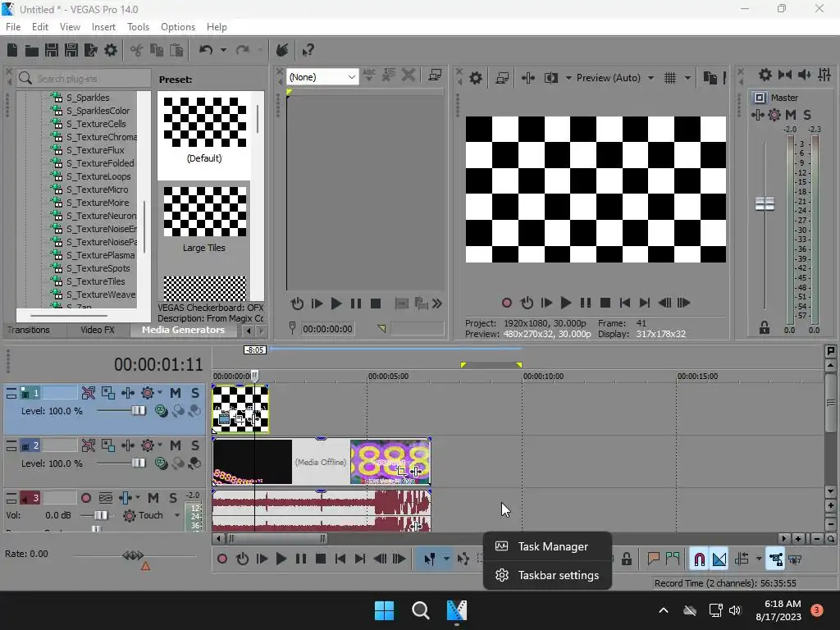Solo video track 1
This screenshot has width=840, height=630.
pos(195,393)
